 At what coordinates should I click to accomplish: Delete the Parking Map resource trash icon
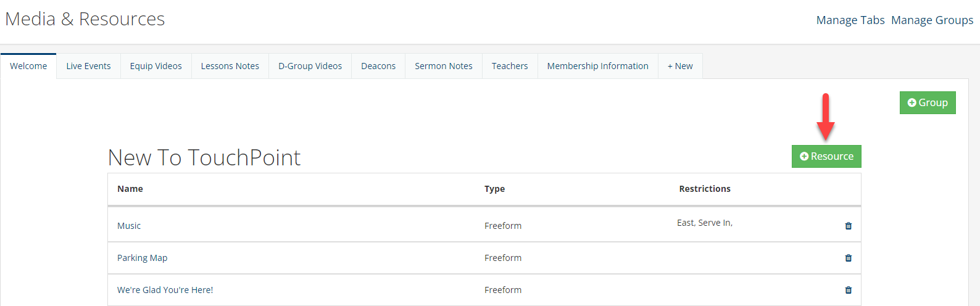(848, 258)
